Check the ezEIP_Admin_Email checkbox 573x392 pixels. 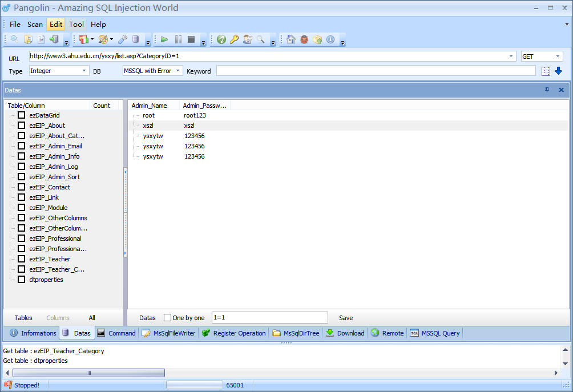pos(22,146)
